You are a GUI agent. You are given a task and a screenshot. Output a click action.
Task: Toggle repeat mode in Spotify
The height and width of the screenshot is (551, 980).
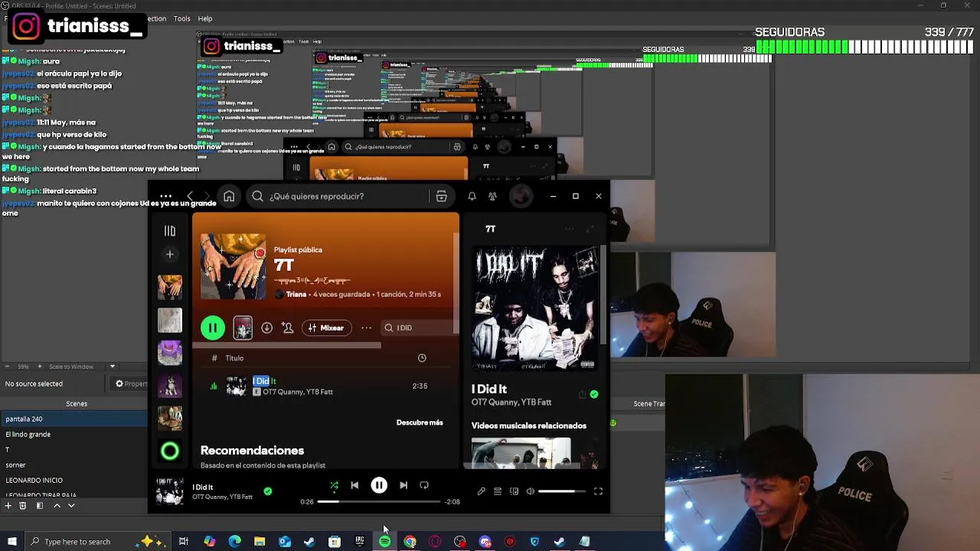point(424,485)
